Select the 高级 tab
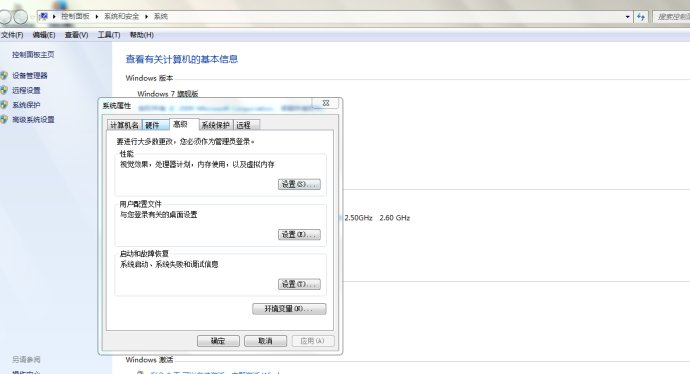This screenshot has width=690, height=374. [x=184, y=124]
